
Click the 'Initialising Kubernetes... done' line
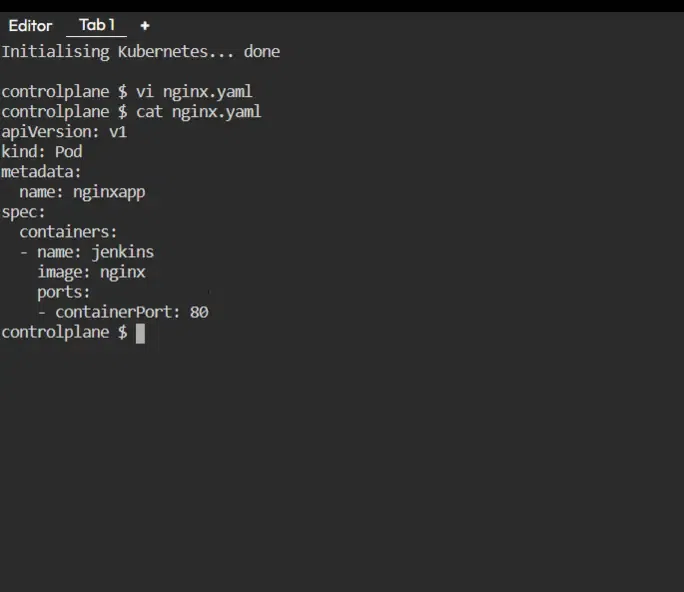(x=141, y=52)
